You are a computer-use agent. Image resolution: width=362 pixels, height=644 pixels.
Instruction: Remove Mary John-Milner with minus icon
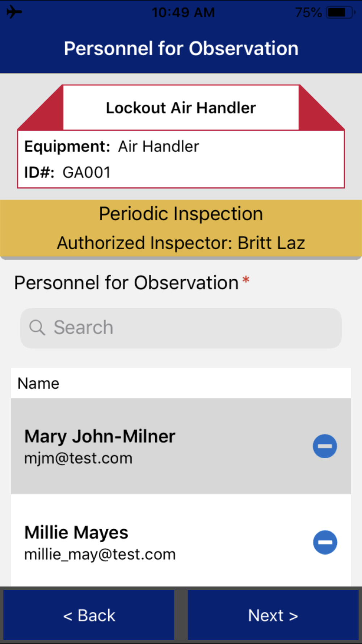coord(325,446)
